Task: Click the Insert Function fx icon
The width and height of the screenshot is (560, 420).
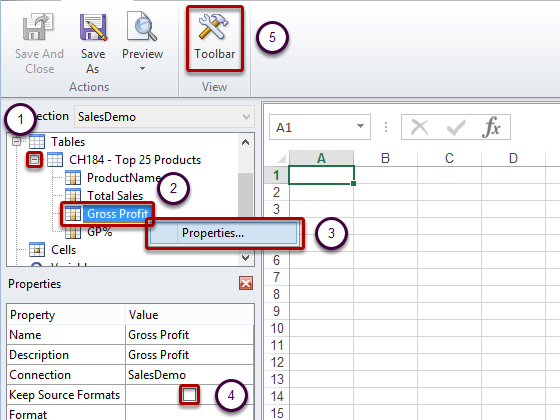Action: pos(491,127)
